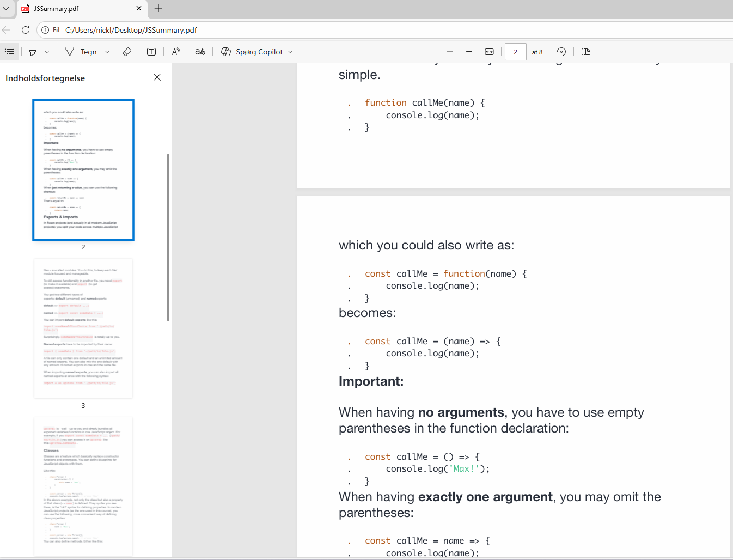
Task: Open Tegn pen options dropdown
Action: [107, 52]
